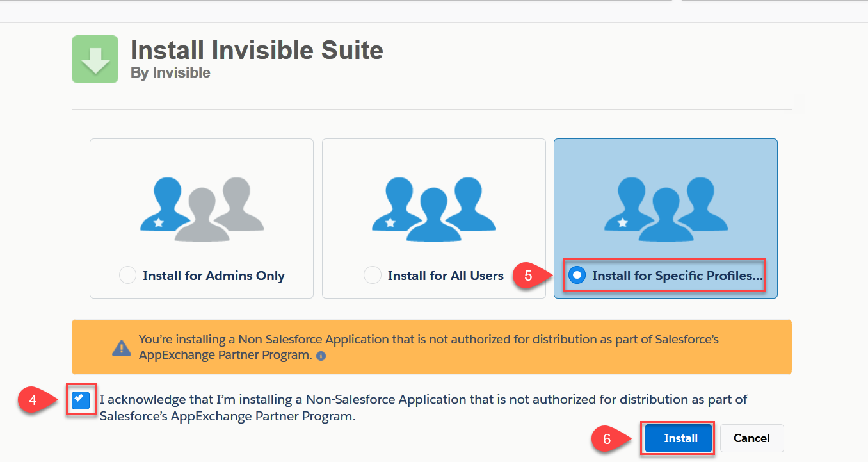Click the All Users people illustration
Image resolution: width=868 pixels, height=462 pixels.
tap(434, 208)
